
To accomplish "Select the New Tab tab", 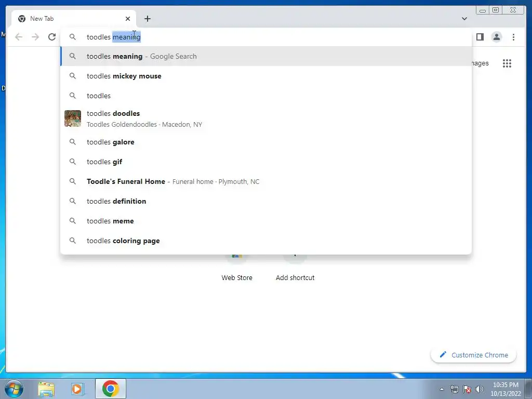I will click(74, 19).
